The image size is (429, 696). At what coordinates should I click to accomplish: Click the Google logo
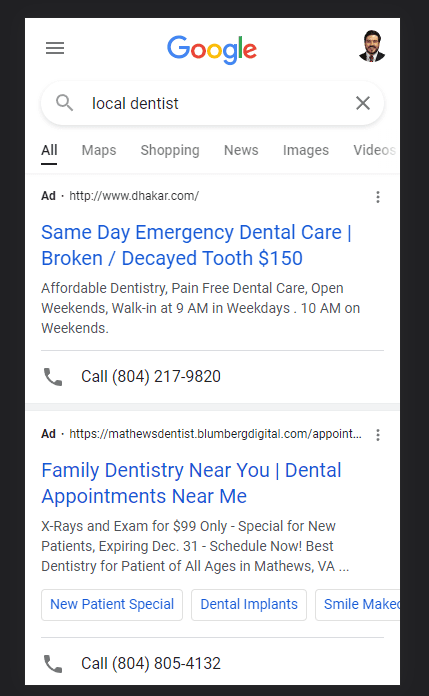pos(212,49)
